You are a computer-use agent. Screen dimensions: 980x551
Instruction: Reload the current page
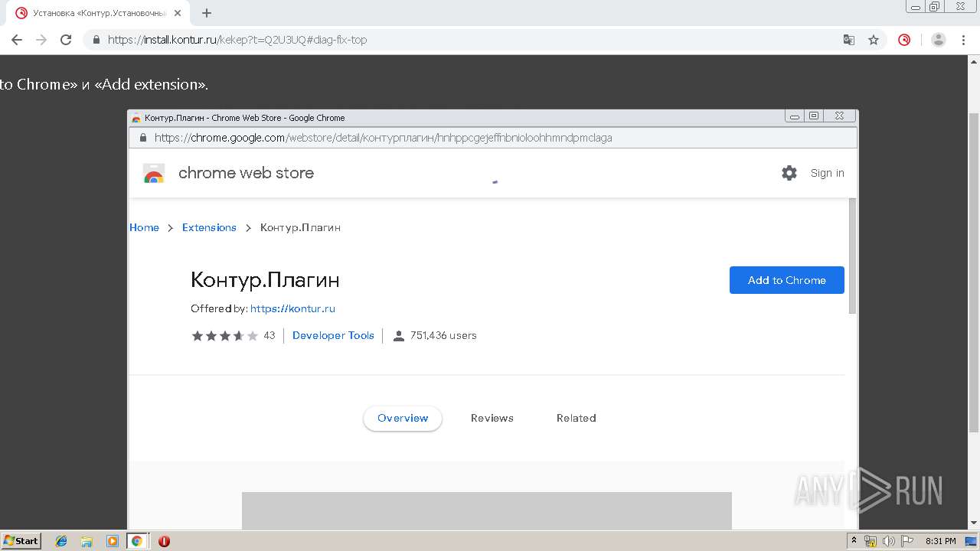(x=66, y=40)
